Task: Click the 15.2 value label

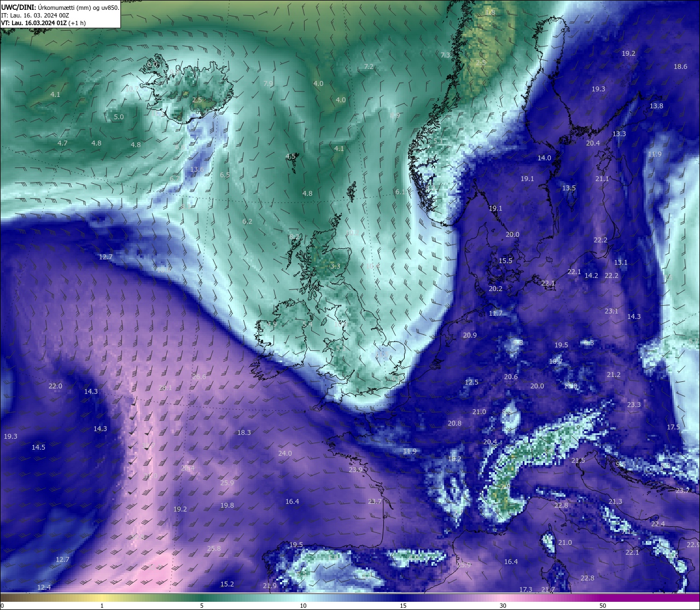Action: tap(227, 584)
